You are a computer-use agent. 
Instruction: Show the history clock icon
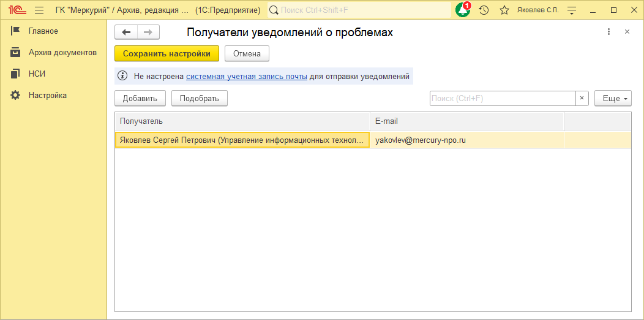point(484,10)
